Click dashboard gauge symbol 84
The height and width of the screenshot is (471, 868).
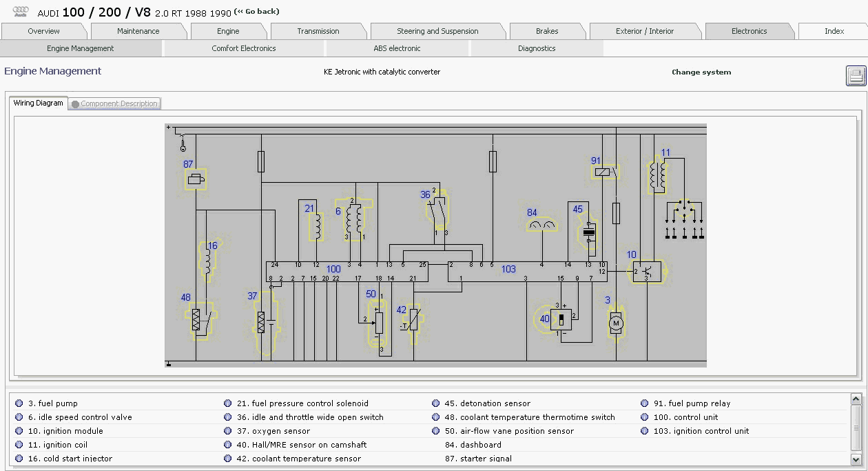(541, 226)
